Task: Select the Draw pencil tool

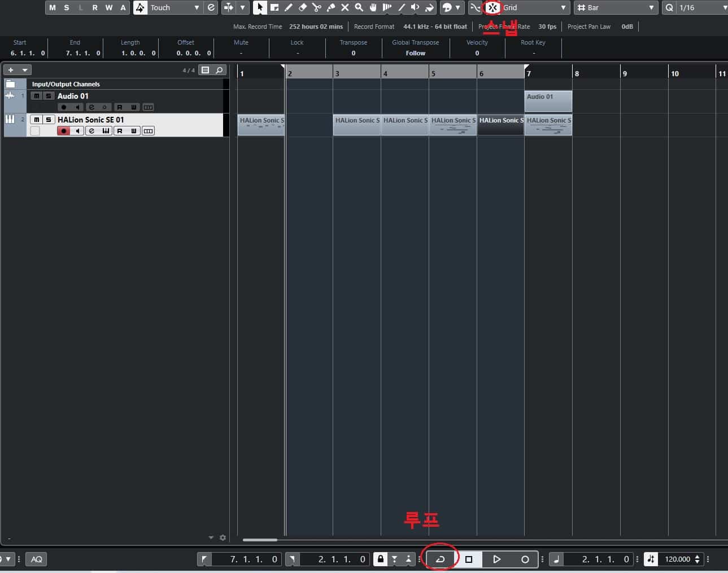Action: 289,7
